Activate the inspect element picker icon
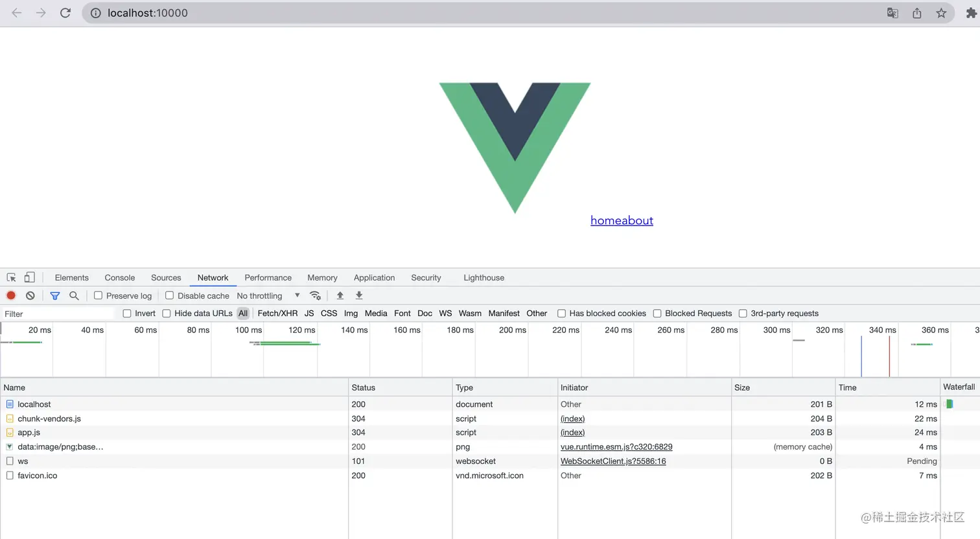The width and height of the screenshot is (980, 539). coord(11,277)
